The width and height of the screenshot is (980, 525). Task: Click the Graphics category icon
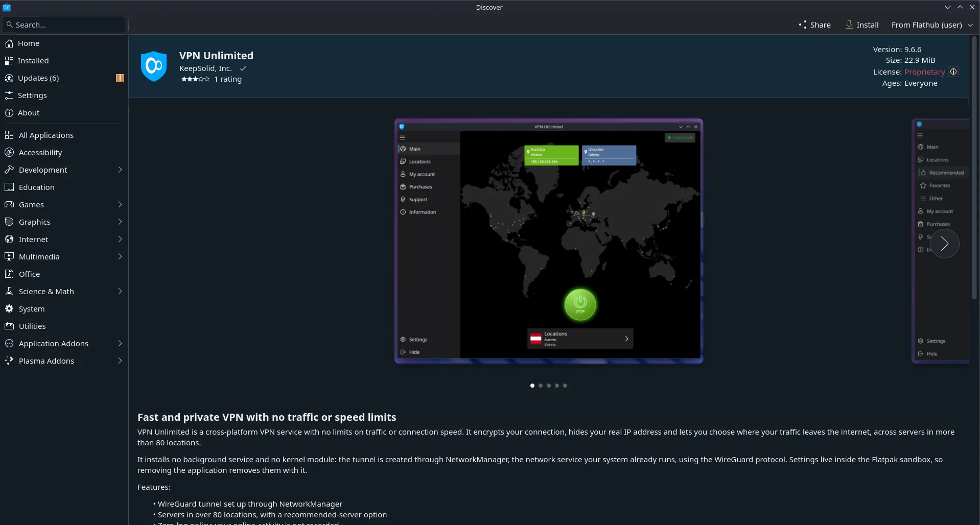coord(9,222)
